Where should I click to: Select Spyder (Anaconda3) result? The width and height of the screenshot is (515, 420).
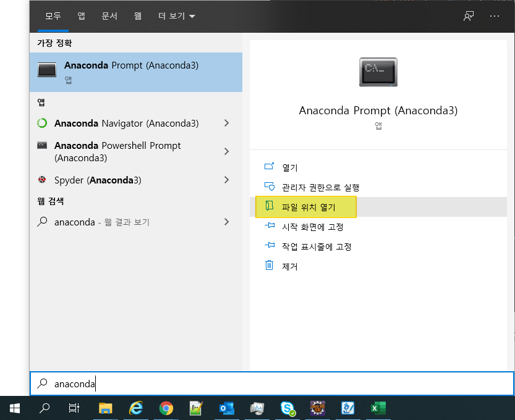(136, 180)
